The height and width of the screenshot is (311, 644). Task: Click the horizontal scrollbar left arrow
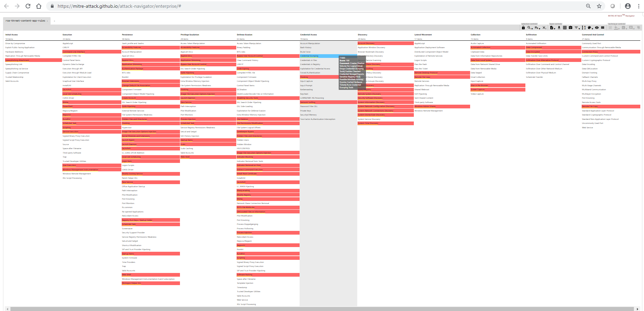point(7,309)
